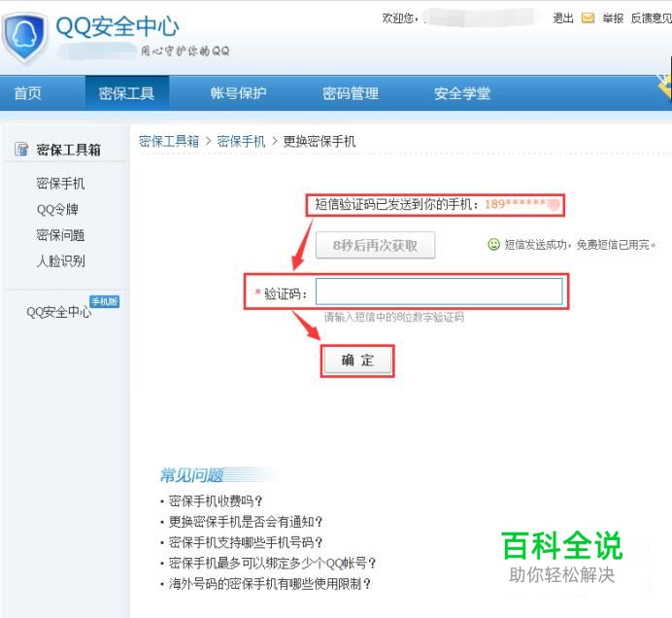Click the QQ Security Center shield logo
Image resolution: width=672 pixels, height=618 pixels.
pyautogui.click(x=25, y=38)
